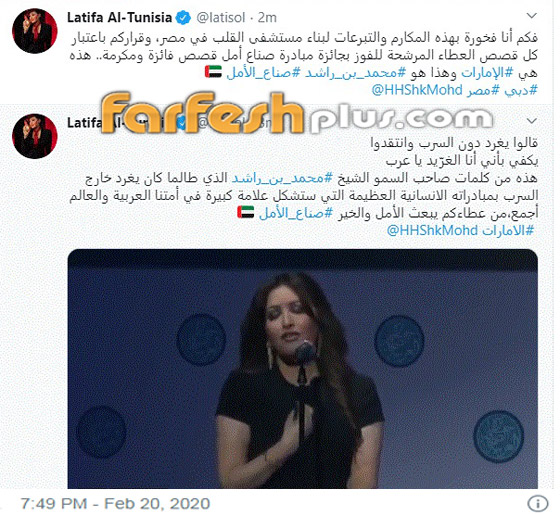The height and width of the screenshot is (514, 560).
Task: Open #دبي hashtag in first tweet
Action: click(521, 90)
